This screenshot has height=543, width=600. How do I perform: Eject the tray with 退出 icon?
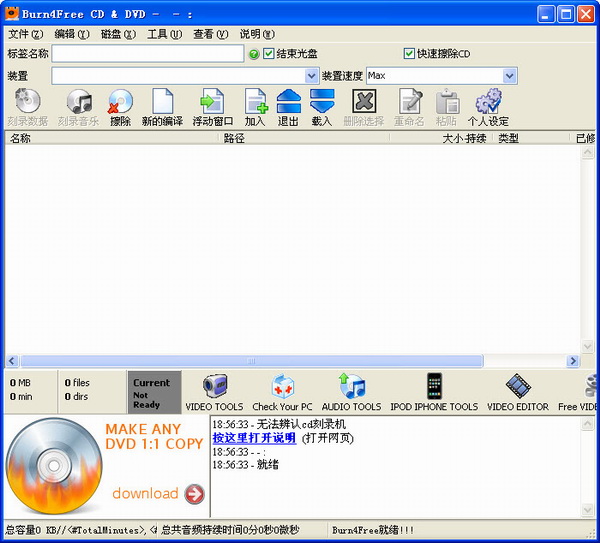coord(289,101)
